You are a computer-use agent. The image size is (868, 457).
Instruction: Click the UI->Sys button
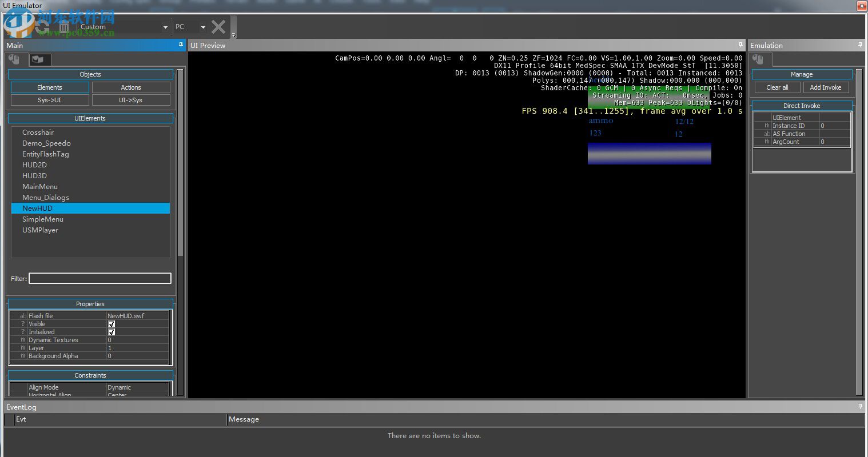click(131, 100)
